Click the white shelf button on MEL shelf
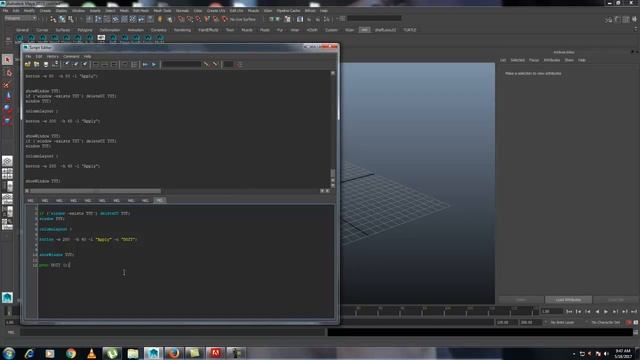This screenshot has height=360, width=640. point(101,38)
